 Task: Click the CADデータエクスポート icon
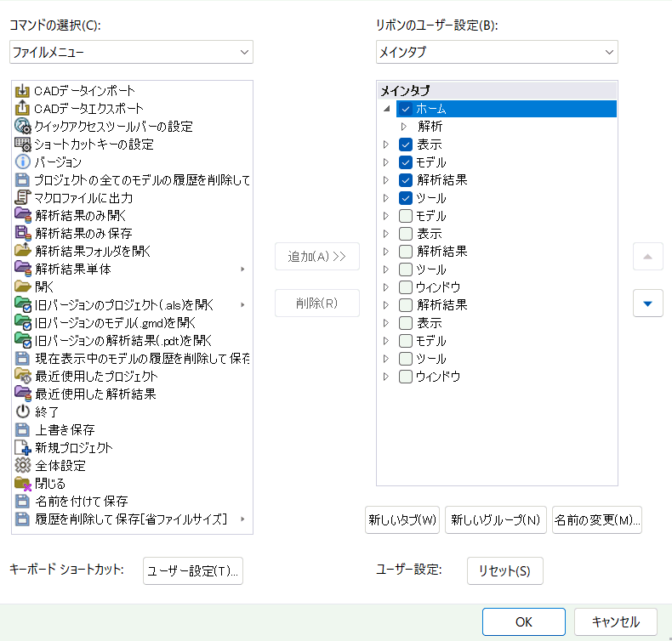click(23, 109)
